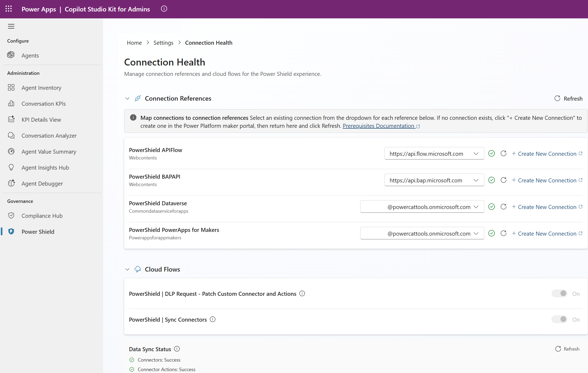Click green status check for PowerApps for Makers

click(x=492, y=233)
